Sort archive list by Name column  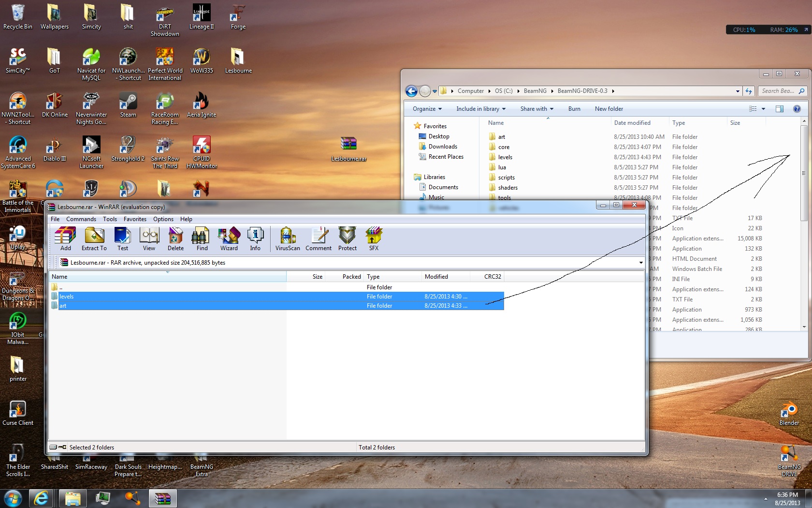pos(168,277)
